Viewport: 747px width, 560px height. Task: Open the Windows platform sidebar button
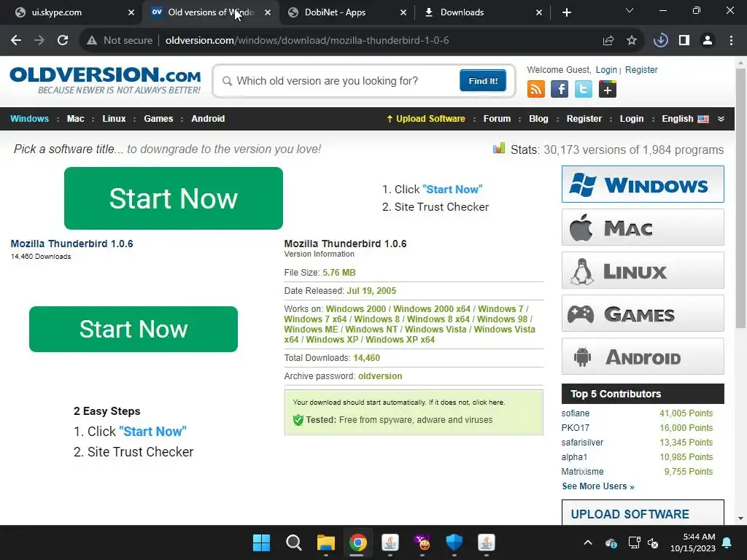[643, 184]
